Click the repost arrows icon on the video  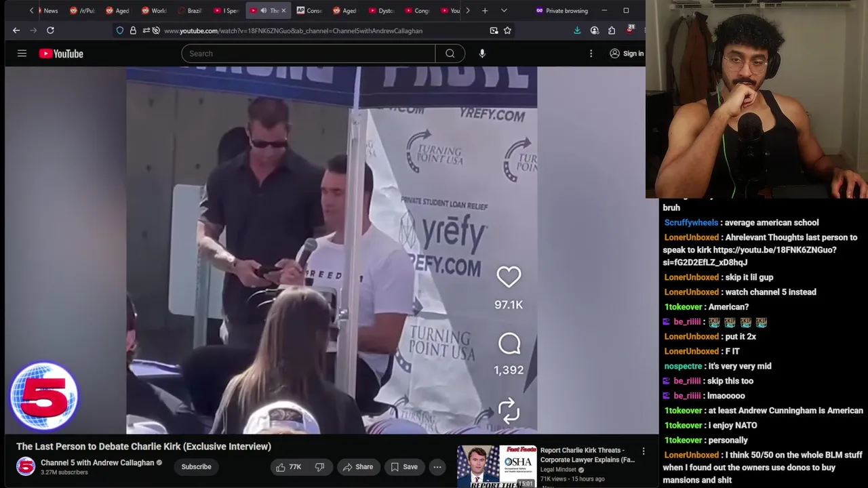tap(509, 411)
